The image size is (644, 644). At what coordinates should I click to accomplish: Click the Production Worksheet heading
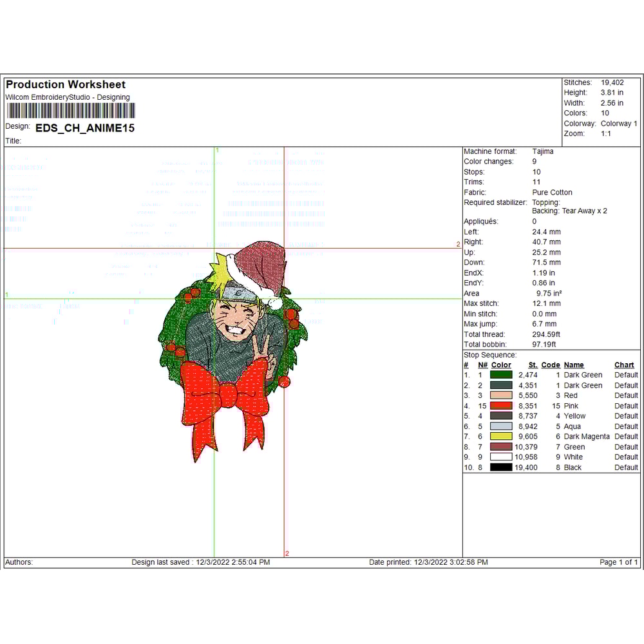click(66, 84)
